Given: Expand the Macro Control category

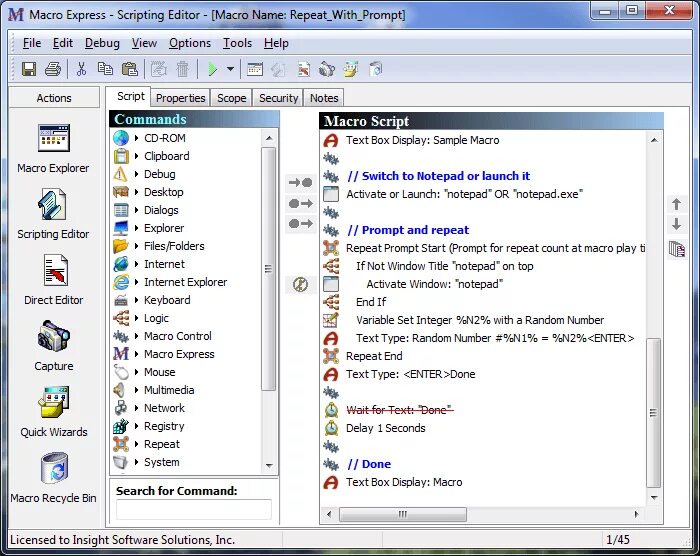Looking at the screenshot, I should pos(137,336).
